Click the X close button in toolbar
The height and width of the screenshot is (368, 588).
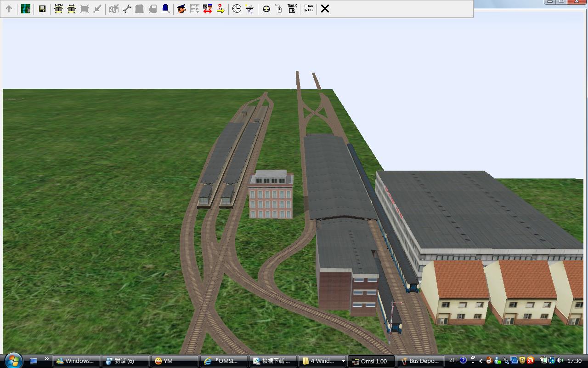tap(325, 9)
